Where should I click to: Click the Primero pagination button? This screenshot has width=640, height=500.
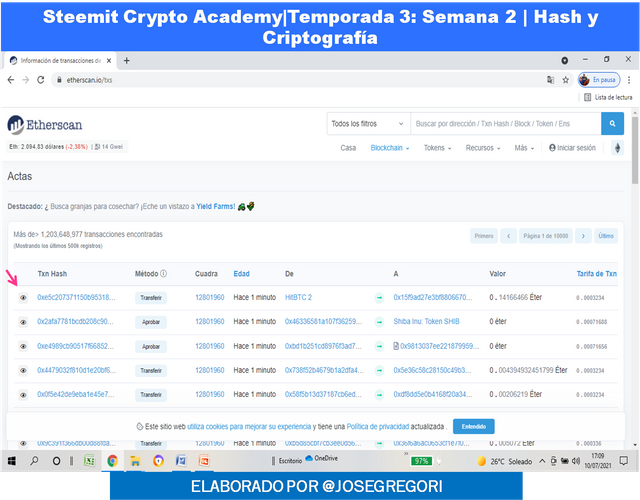tap(484, 236)
